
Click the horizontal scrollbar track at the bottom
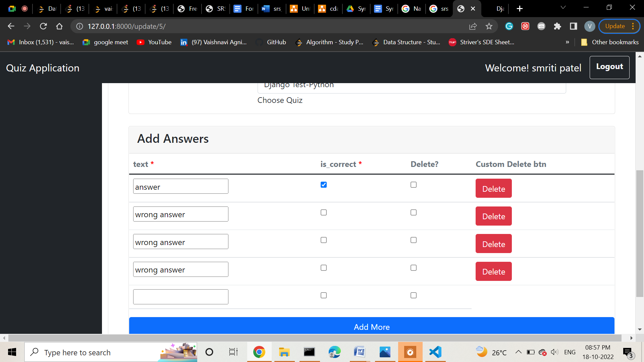tap(315, 338)
